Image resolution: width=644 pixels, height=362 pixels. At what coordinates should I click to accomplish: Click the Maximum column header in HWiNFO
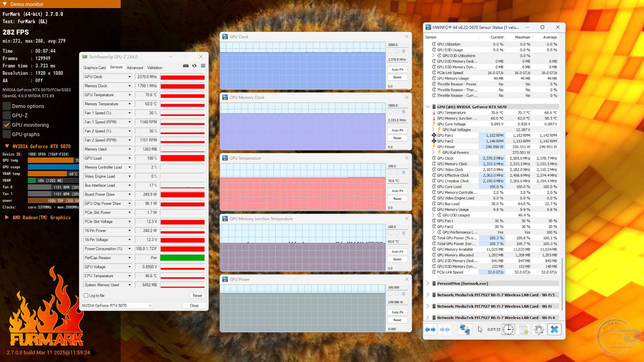(x=519, y=37)
